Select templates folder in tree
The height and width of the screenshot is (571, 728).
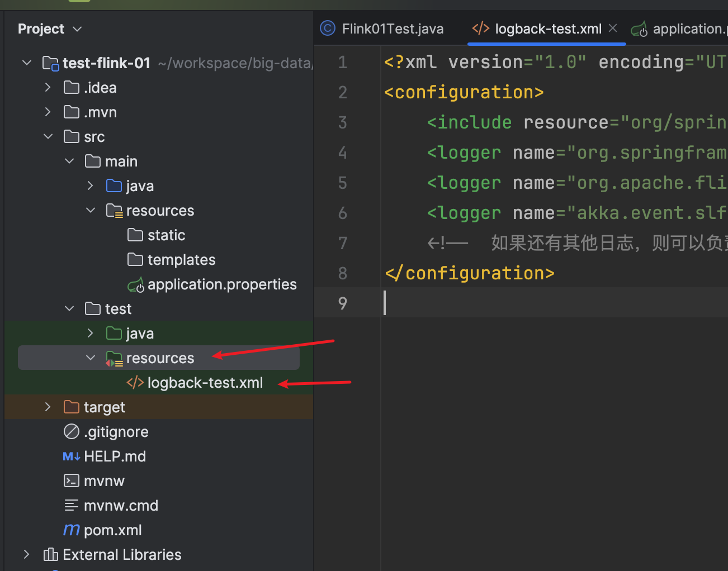pos(182,259)
